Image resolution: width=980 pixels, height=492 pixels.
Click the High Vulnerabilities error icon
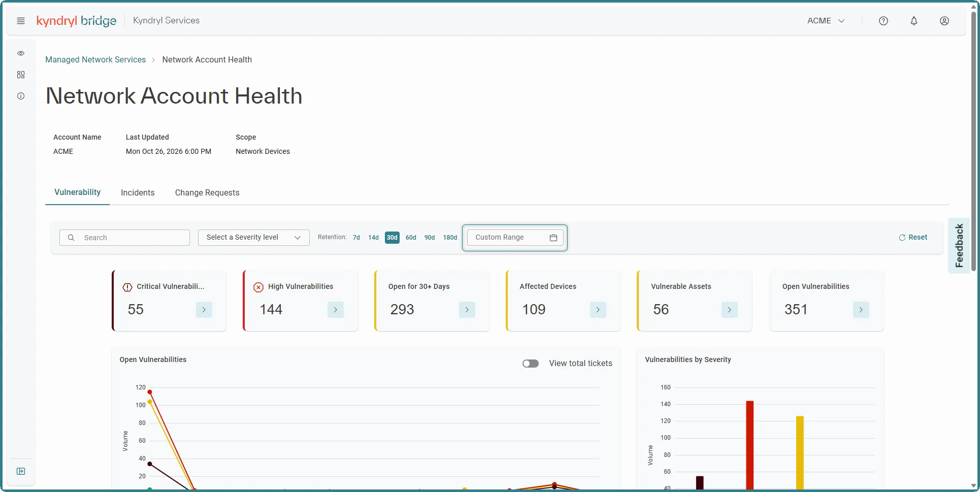coord(258,287)
